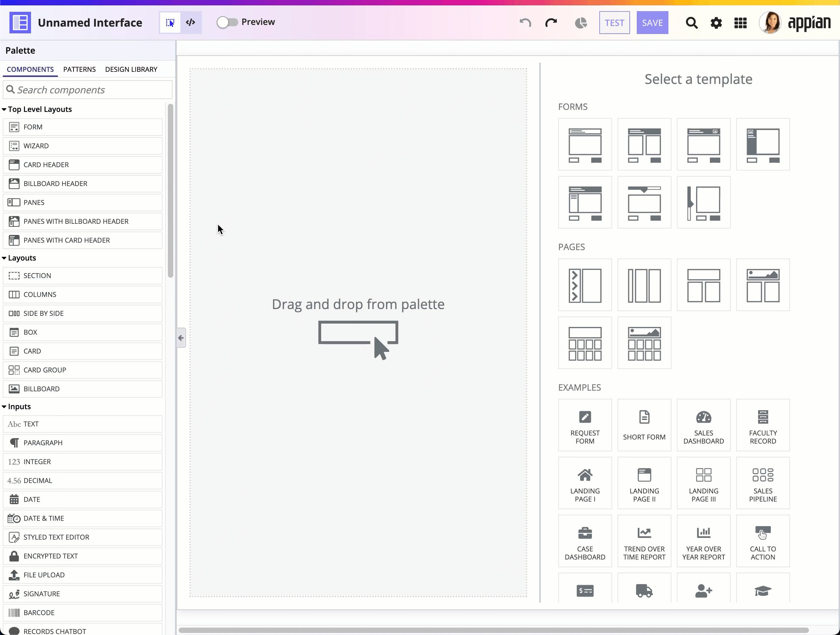Open the performance pie chart icon
The image size is (840, 635).
click(581, 23)
